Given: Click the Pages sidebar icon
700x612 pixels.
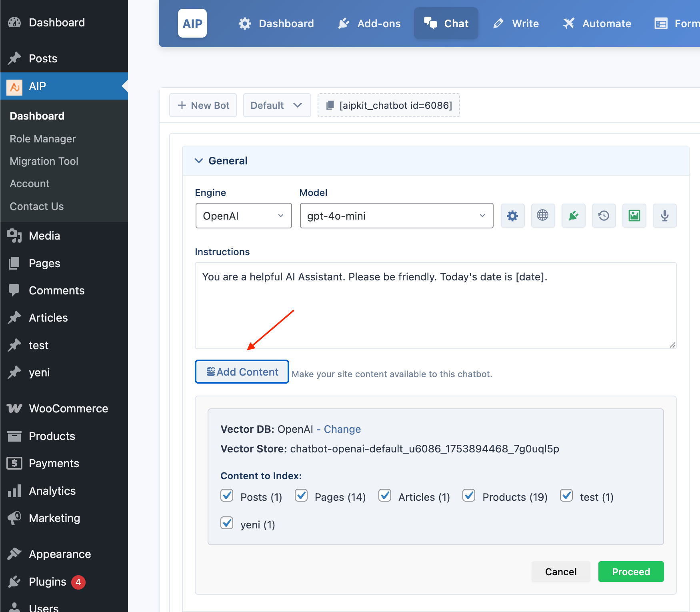Looking at the screenshot, I should 14,263.
